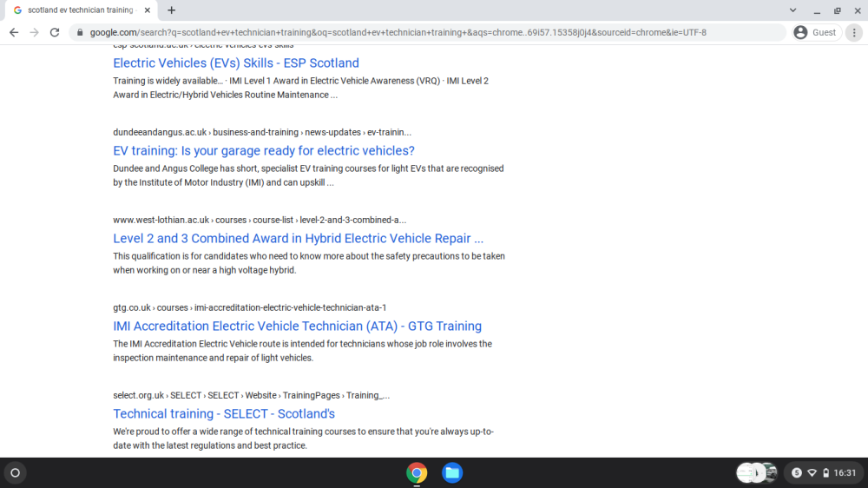This screenshot has height=488, width=868.
Task: Close the scotland ev technician training tab
Action: point(148,10)
